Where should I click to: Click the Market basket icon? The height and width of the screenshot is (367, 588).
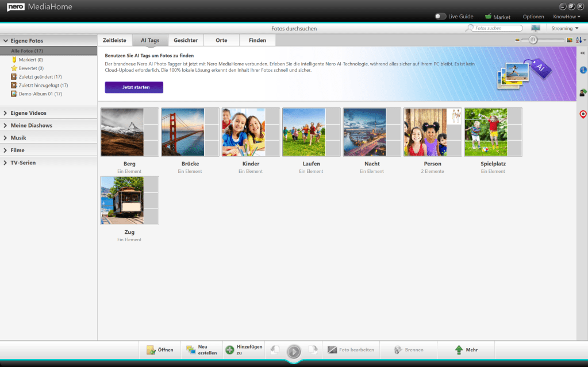pos(489,17)
